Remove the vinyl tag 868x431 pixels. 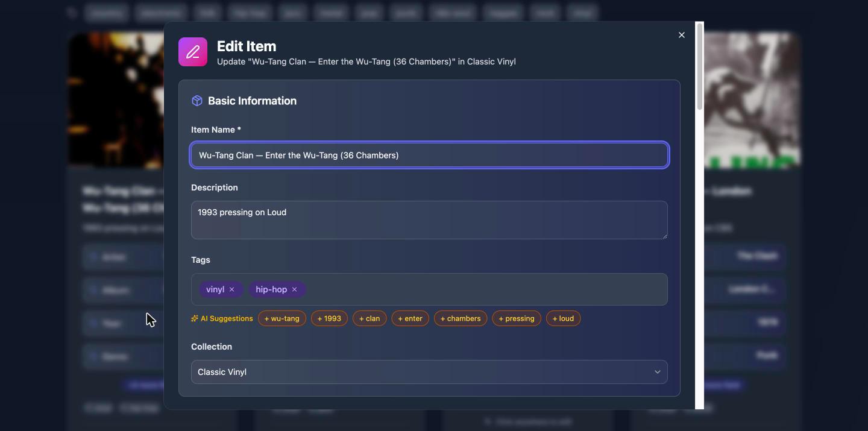tap(231, 289)
